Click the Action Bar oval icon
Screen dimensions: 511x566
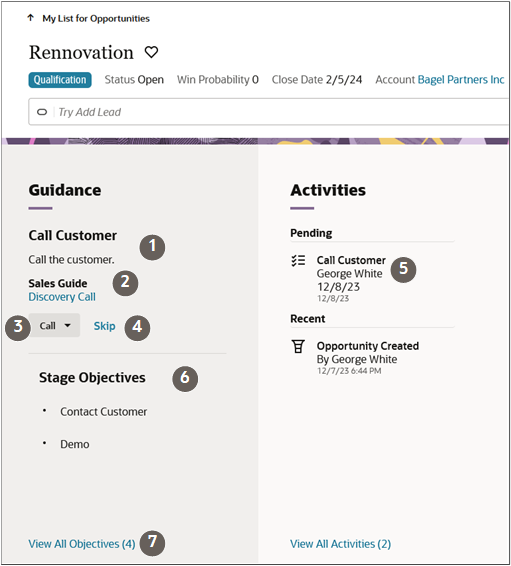(x=42, y=112)
